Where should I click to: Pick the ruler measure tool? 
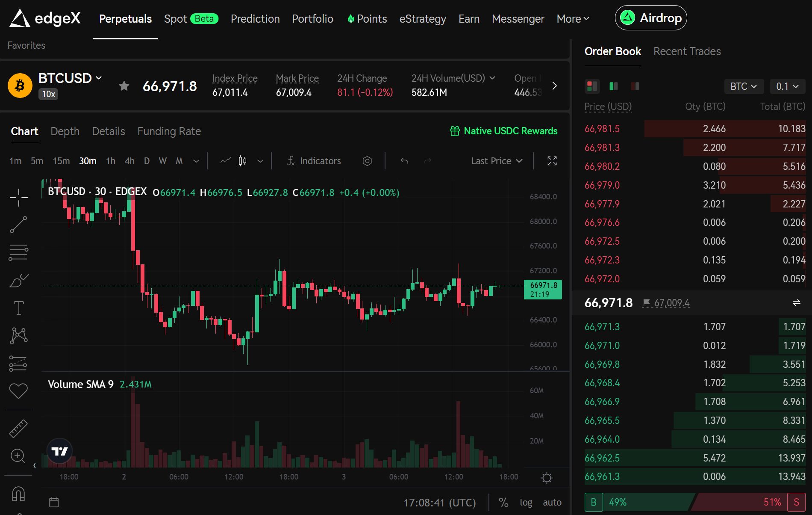[x=18, y=428]
